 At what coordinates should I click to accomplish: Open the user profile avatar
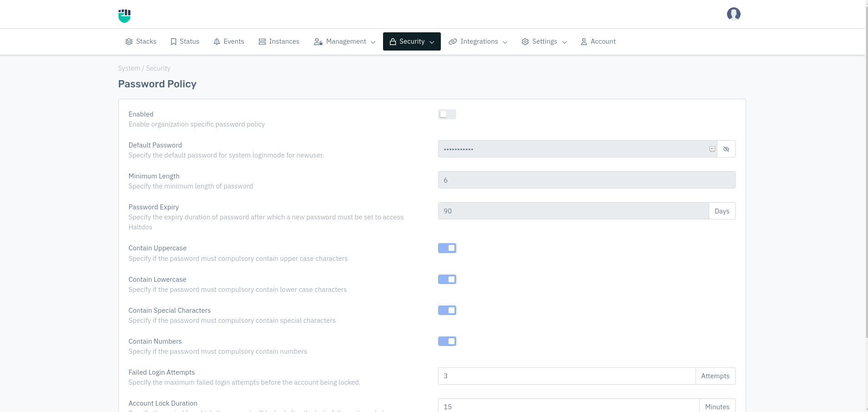click(733, 14)
